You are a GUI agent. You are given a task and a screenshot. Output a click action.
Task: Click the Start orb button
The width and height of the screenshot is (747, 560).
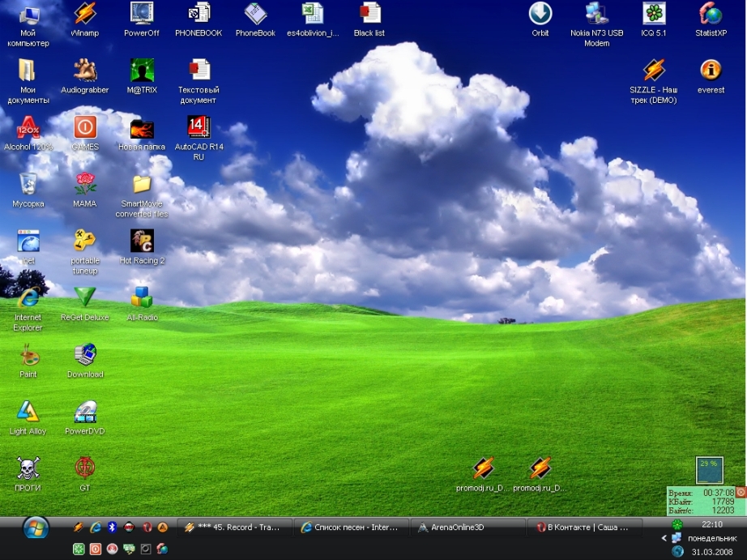[x=36, y=528]
